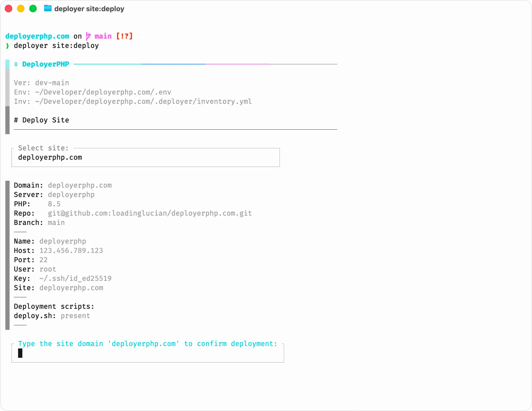Open the Select site dropdown field
532x411 pixels.
(146, 157)
